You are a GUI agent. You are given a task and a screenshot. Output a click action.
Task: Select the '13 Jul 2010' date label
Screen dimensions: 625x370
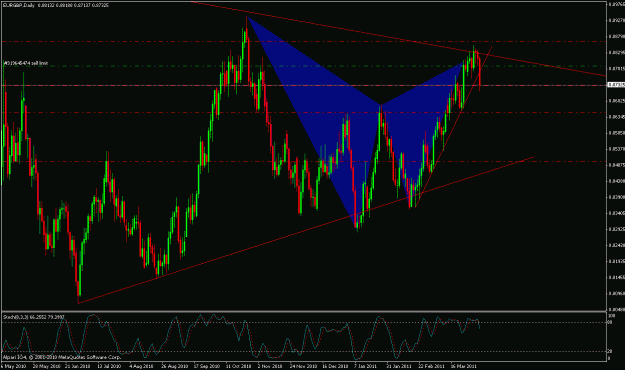[109, 366]
